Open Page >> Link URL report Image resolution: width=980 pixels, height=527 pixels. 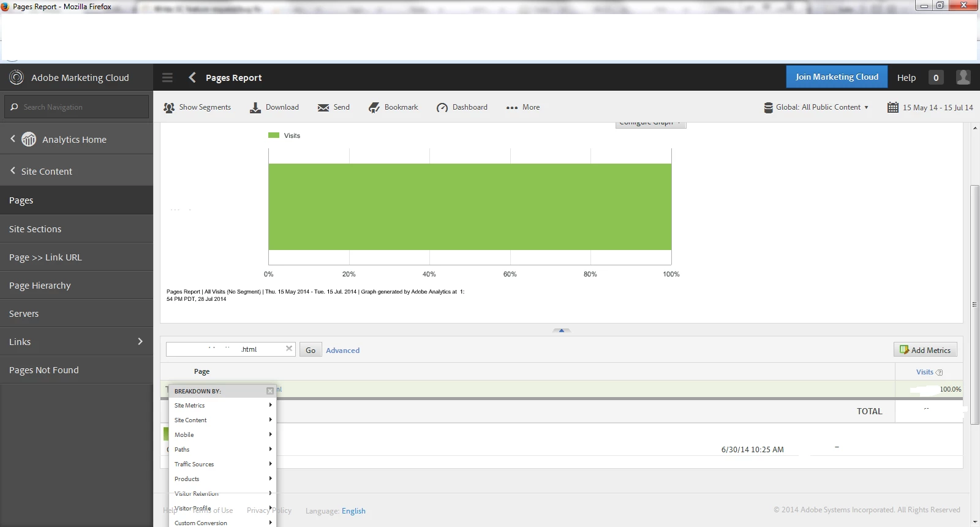coord(77,257)
